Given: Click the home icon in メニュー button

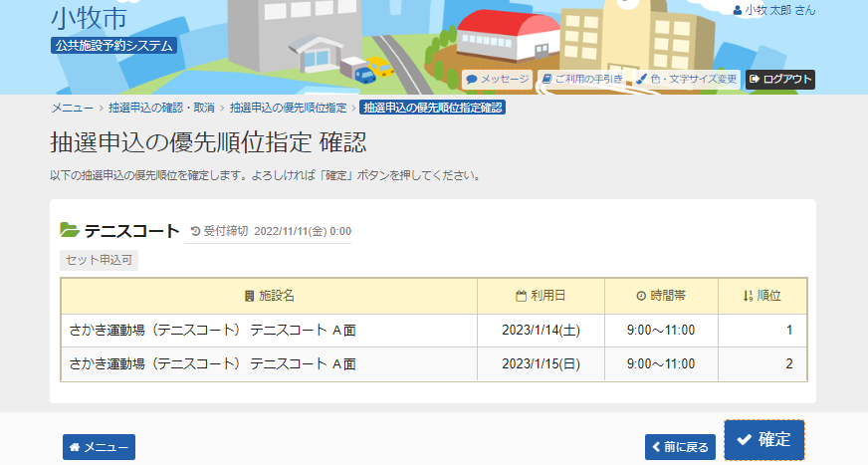Looking at the screenshot, I should [x=75, y=447].
